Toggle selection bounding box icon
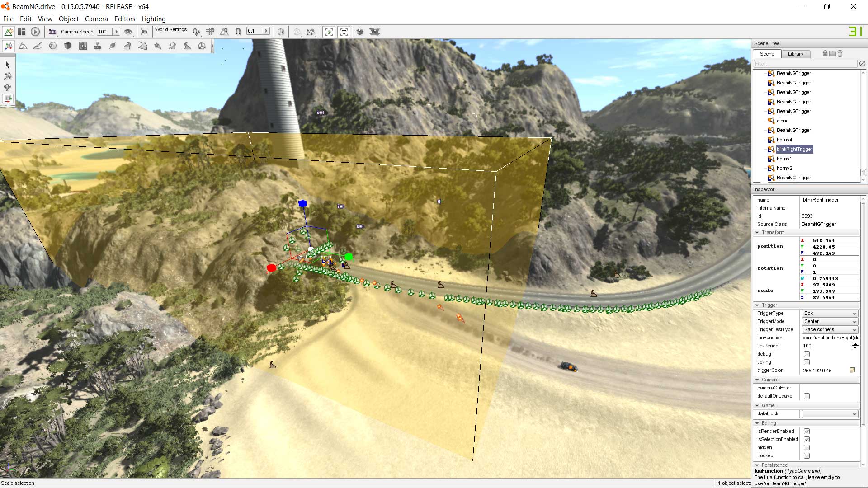Image resolution: width=868 pixels, height=488 pixels. (281, 32)
